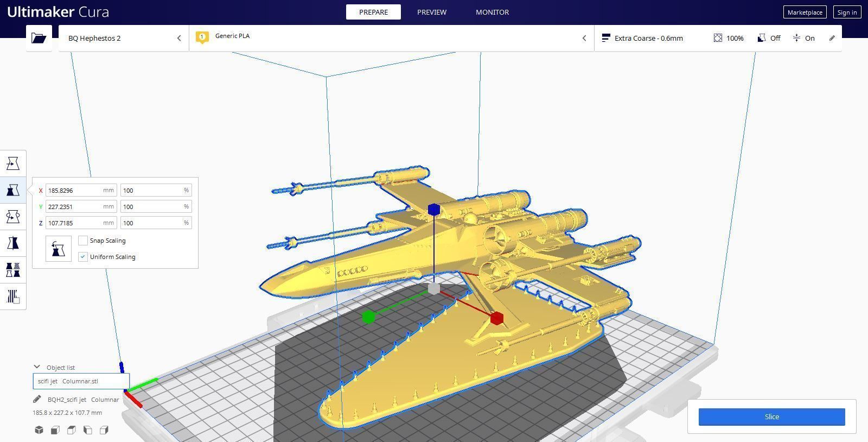Click the Z size mm field
Screen dimensions: 868x442
[x=81, y=223]
